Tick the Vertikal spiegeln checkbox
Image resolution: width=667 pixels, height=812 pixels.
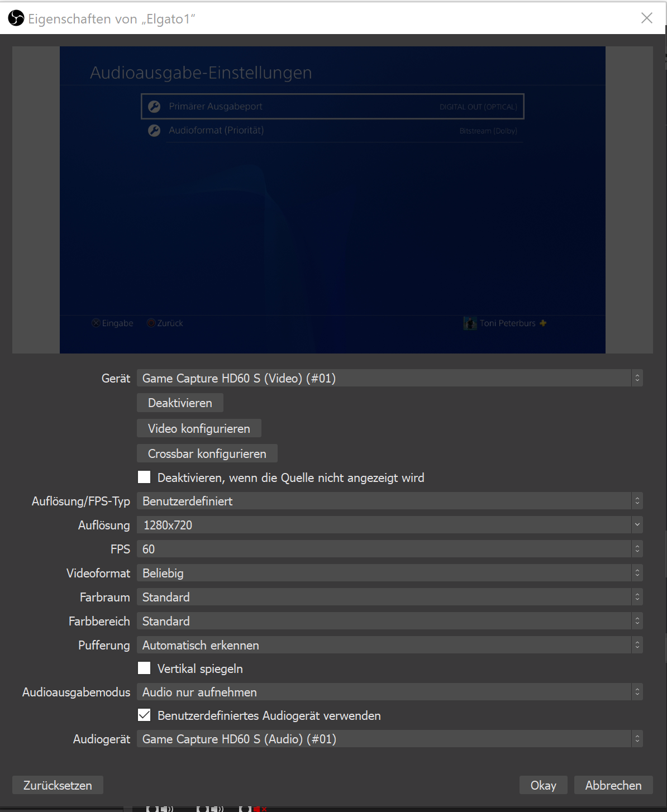pos(144,668)
